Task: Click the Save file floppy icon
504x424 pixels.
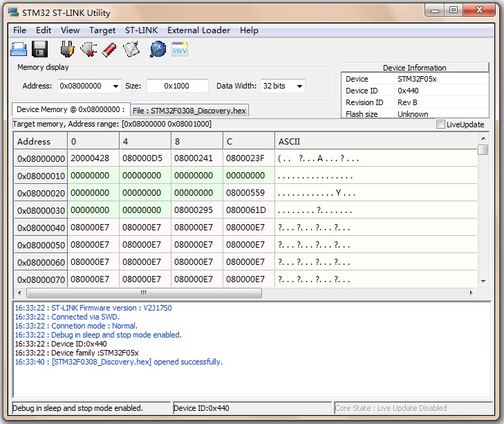Action: coord(40,49)
